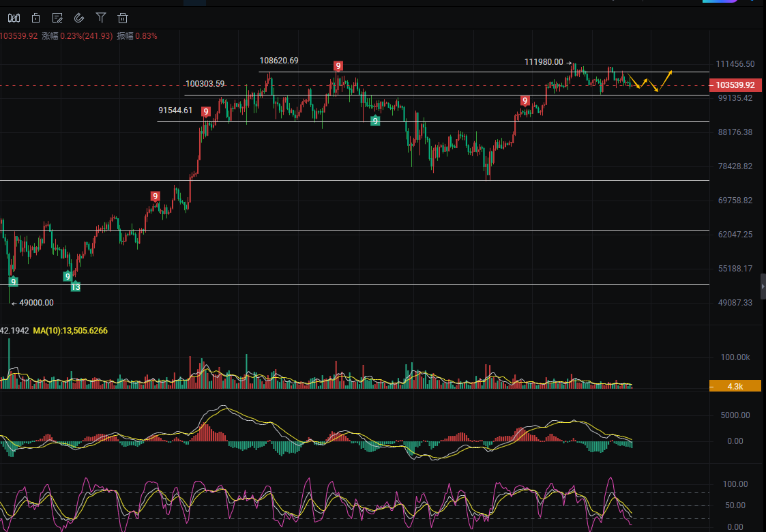Open the note editing tool
This screenshot has width=766, height=532.
pyautogui.click(x=57, y=18)
